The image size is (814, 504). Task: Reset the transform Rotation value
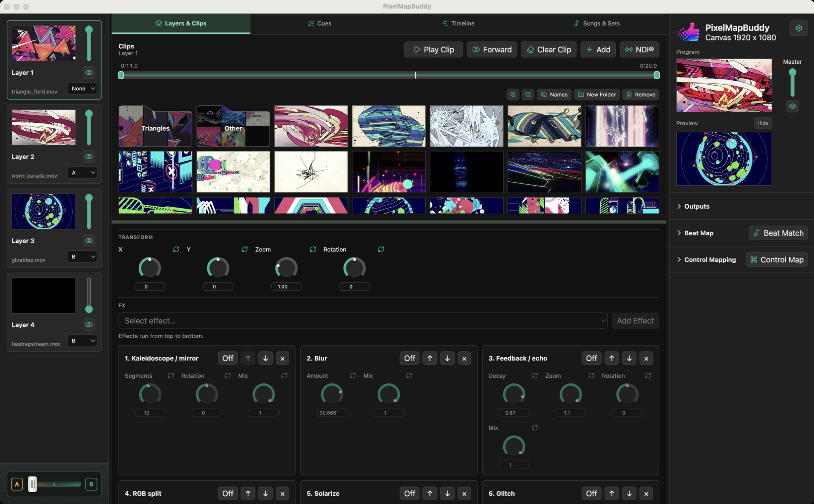381,249
